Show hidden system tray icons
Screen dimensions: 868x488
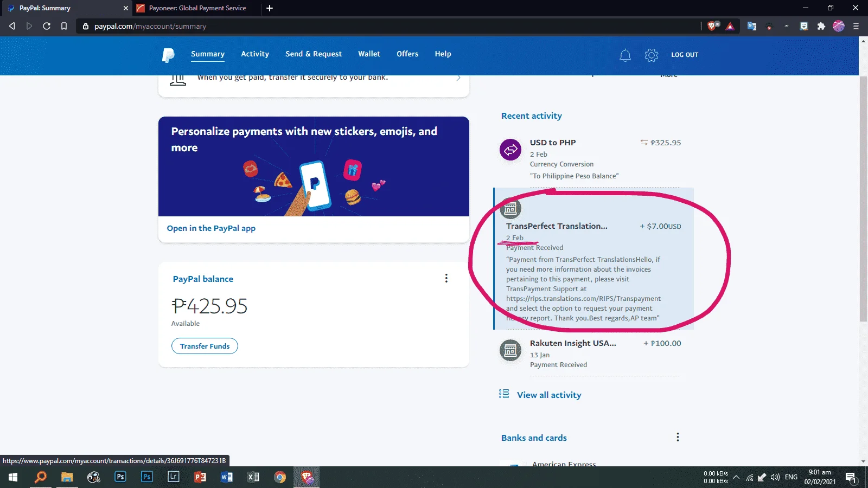pyautogui.click(x=736, y=477)
